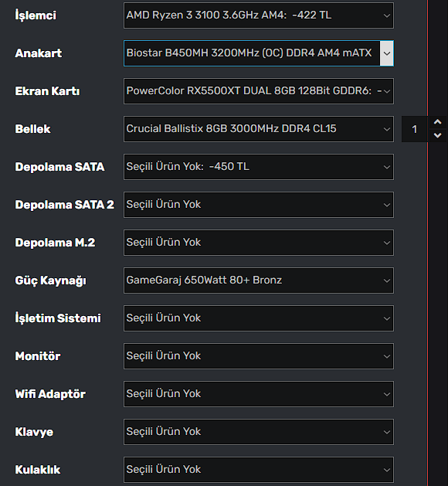Screen dimensions: 448x486
Task: Expand the Depolama M.2 dropdown
Action: point(259,243)
